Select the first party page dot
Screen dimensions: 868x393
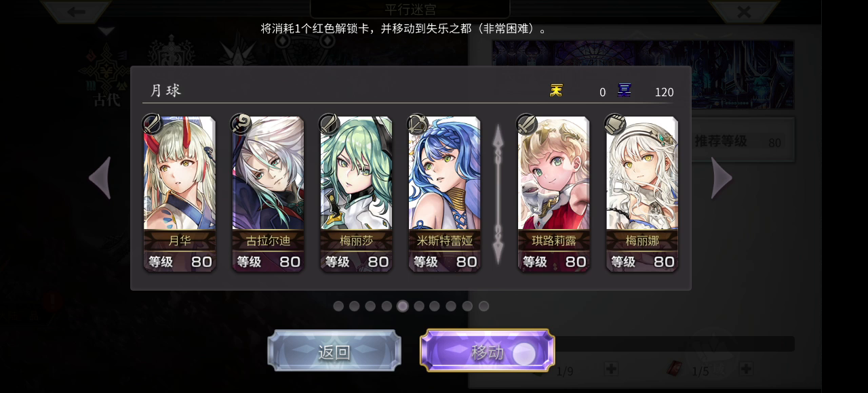[x=338, y=306]
